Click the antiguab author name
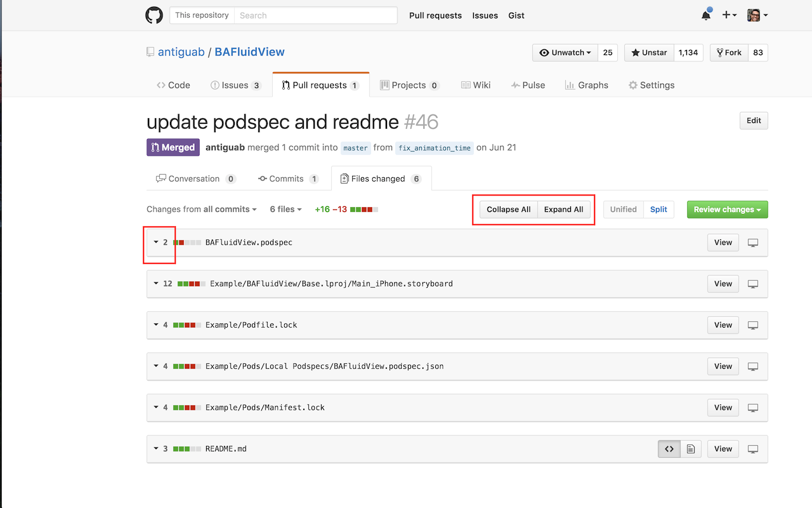812x508 pixels. point(225,147)
